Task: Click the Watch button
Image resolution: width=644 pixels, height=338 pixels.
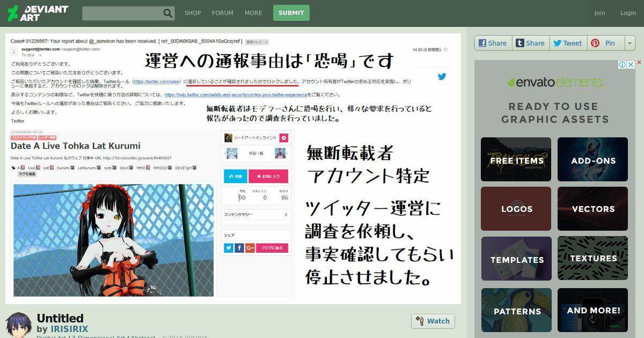Action: pyautogui.click(x=433, y=321)
